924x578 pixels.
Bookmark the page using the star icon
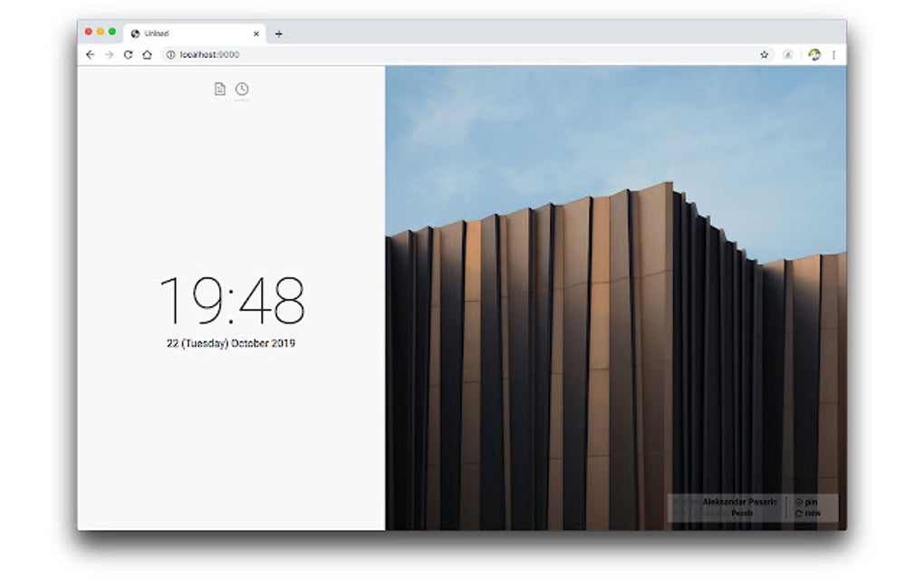(764, 54)
